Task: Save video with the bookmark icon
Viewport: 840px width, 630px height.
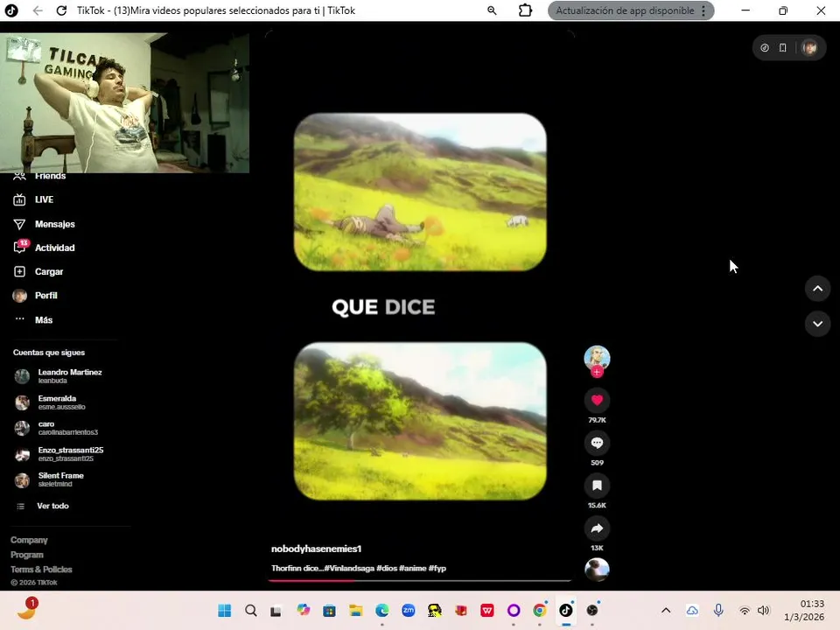Action: pos(597,486)
